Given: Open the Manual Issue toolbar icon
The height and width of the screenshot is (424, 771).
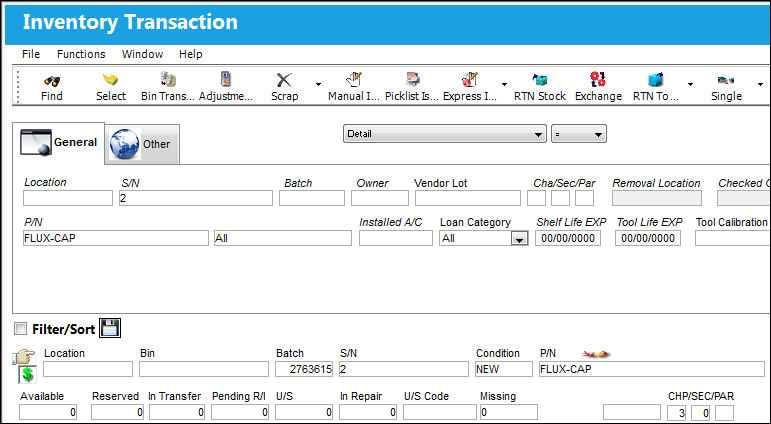Looking at the screenshot, I should (354, 79).
